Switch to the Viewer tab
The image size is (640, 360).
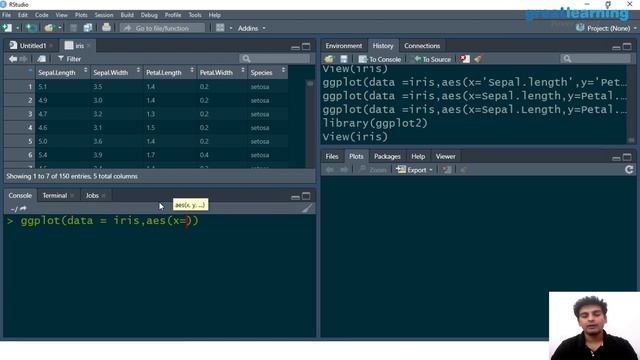445,156
